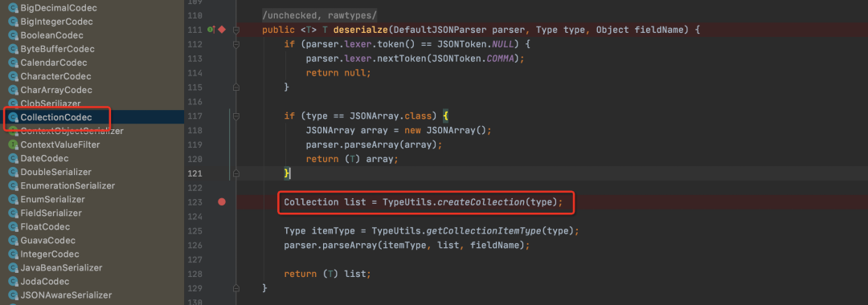Click the class icon beside CalendarCodec

click(x=13, y=63)
